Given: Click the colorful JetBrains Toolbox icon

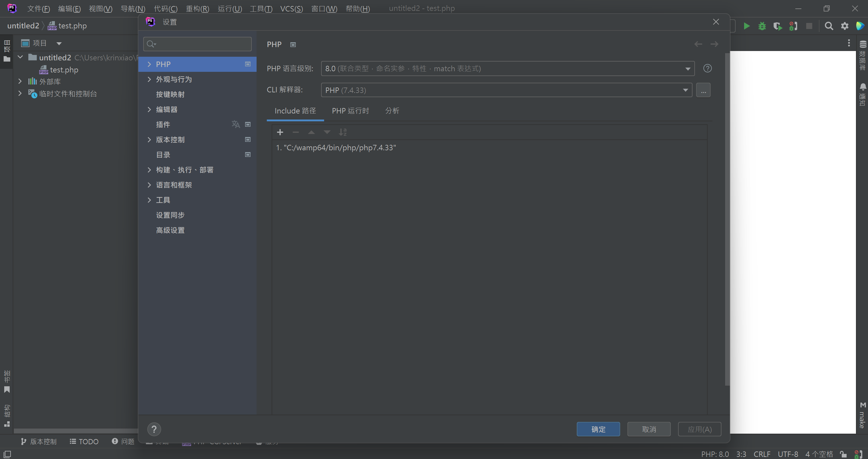Looking at the screenshot, I should pyautogui.click(x=860, y=26).
